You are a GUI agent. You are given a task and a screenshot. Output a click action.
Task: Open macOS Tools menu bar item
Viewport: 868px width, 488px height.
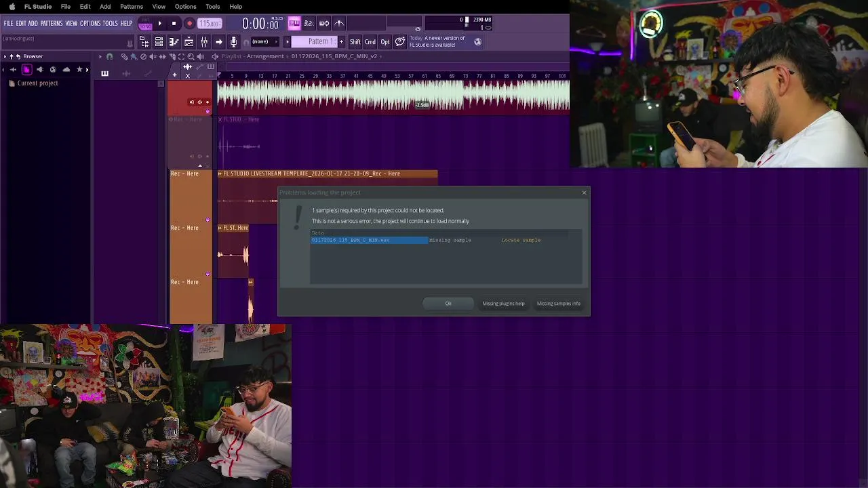213,7
